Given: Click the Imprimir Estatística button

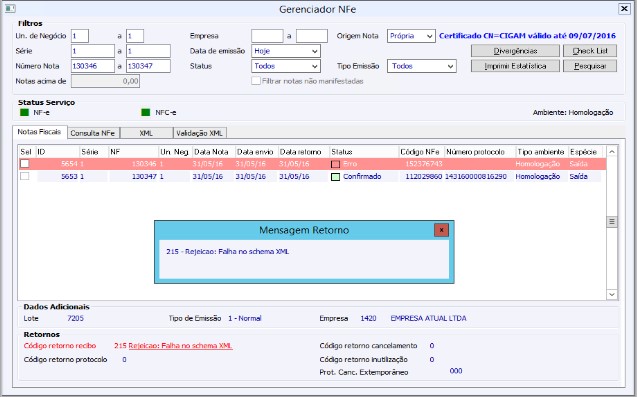Looking at the screenshot, I should tap(515, 66).
